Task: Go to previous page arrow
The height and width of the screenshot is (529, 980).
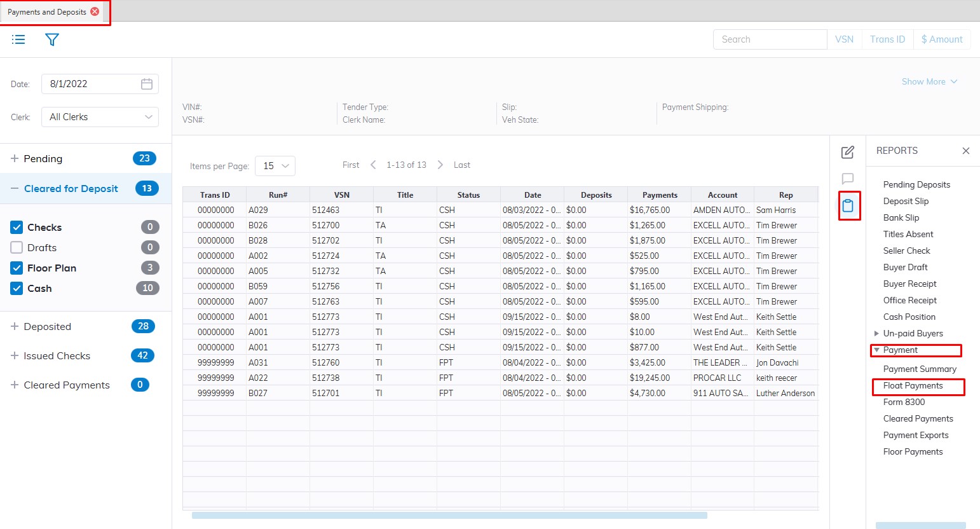Action: 373,165
